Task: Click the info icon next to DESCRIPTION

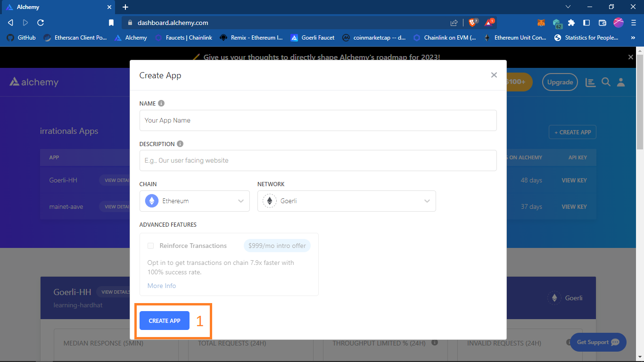Action: click(x=180, y=144)
